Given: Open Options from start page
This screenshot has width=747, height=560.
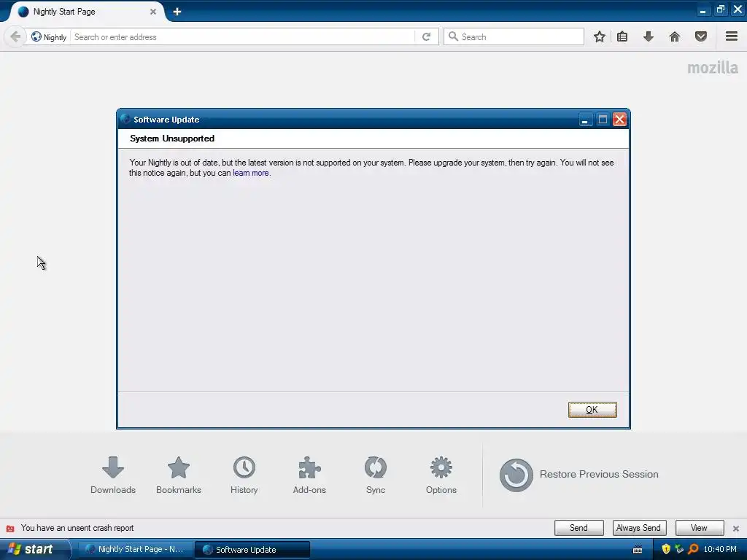Looking at the screenshot, I should [441, 475].
